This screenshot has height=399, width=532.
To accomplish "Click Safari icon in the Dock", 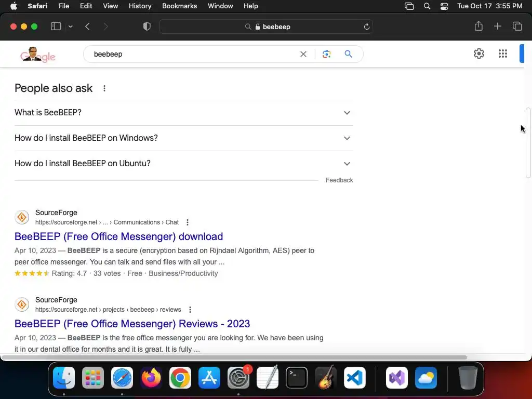I will (122, 378).
